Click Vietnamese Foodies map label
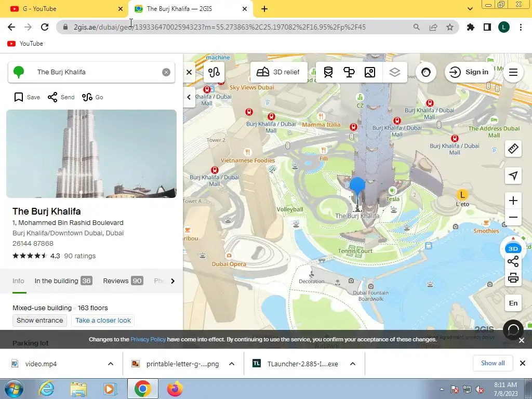Viewport: 532px width, 399px height. click(248, 160)
